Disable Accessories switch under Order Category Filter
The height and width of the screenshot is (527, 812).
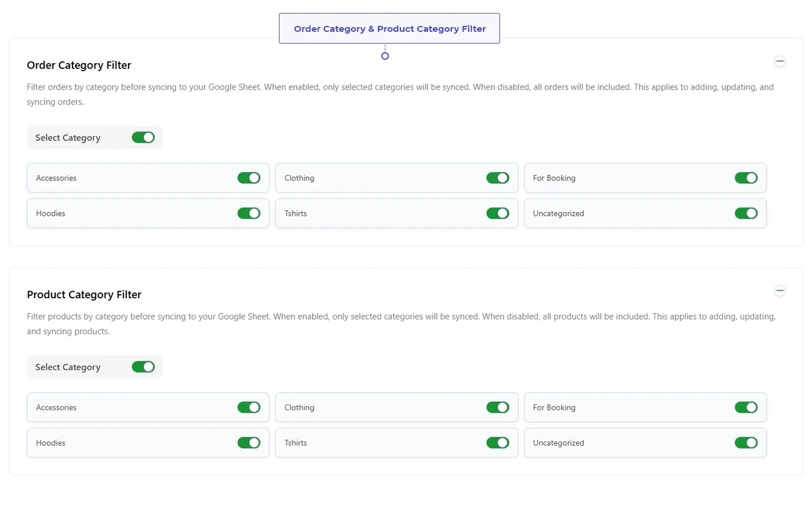[249, 178]
